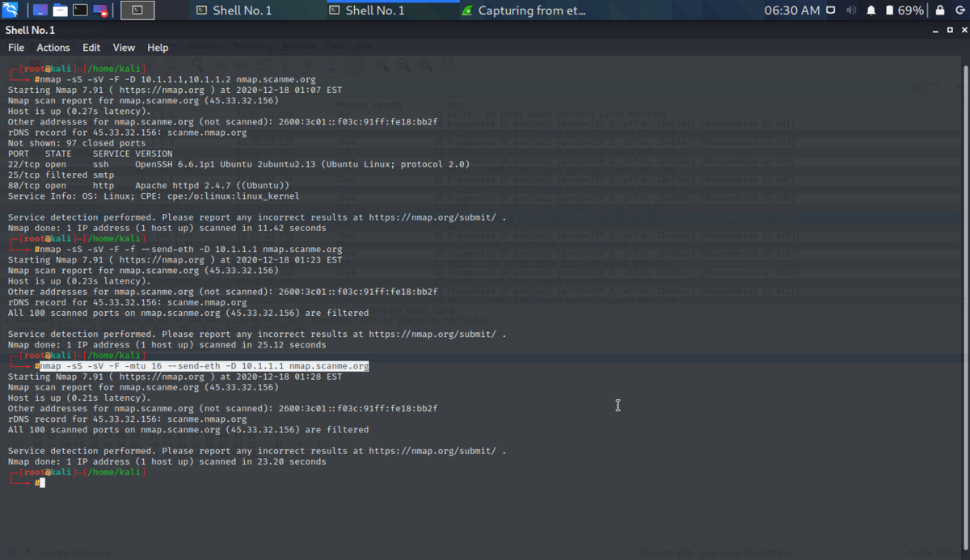The image size is (970, 560).
Task: Maximize the Shell No. 1 window
Action: [950, 30]
